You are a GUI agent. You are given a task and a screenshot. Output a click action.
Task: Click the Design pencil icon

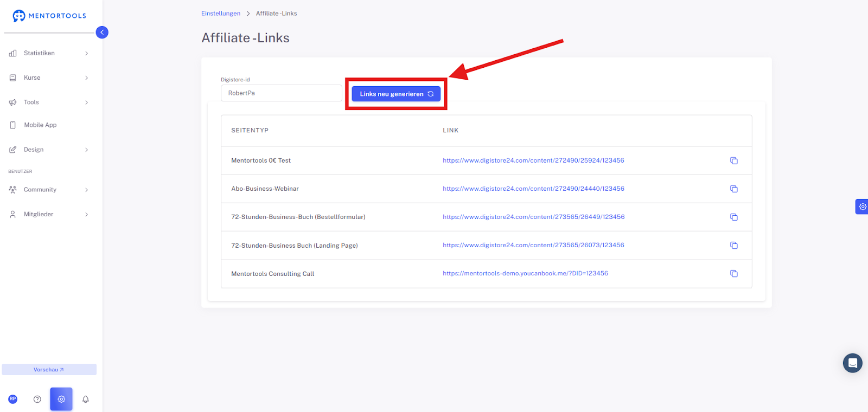(x=13, y=150)
